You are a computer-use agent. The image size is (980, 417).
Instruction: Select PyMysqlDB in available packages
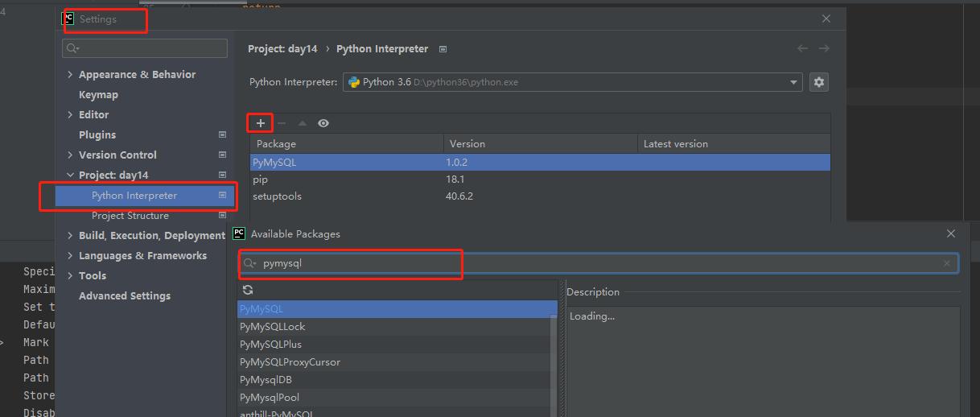pos(393,379)
